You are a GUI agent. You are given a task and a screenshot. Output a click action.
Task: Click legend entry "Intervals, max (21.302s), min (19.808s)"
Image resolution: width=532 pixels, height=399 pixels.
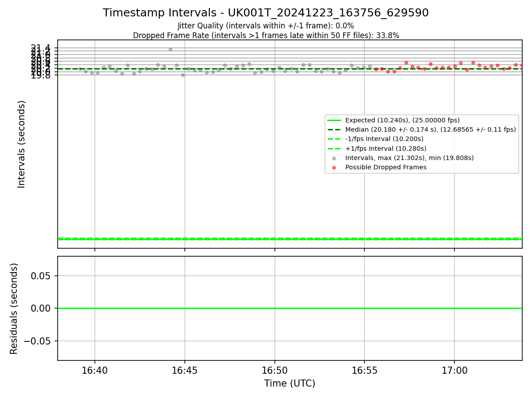[410, 158]
